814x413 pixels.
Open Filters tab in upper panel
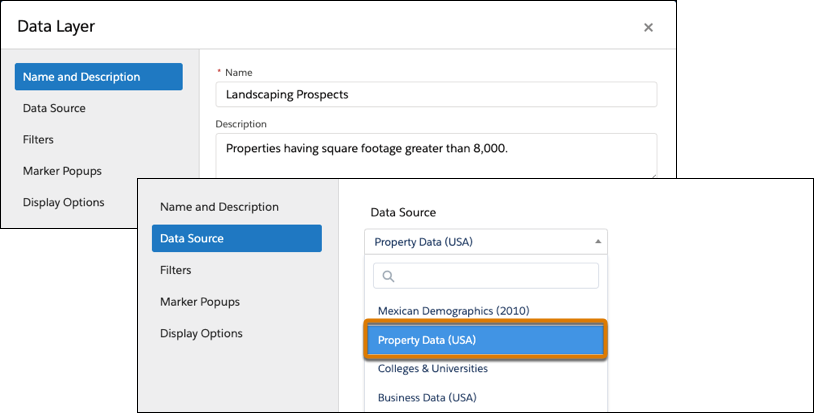38,140
